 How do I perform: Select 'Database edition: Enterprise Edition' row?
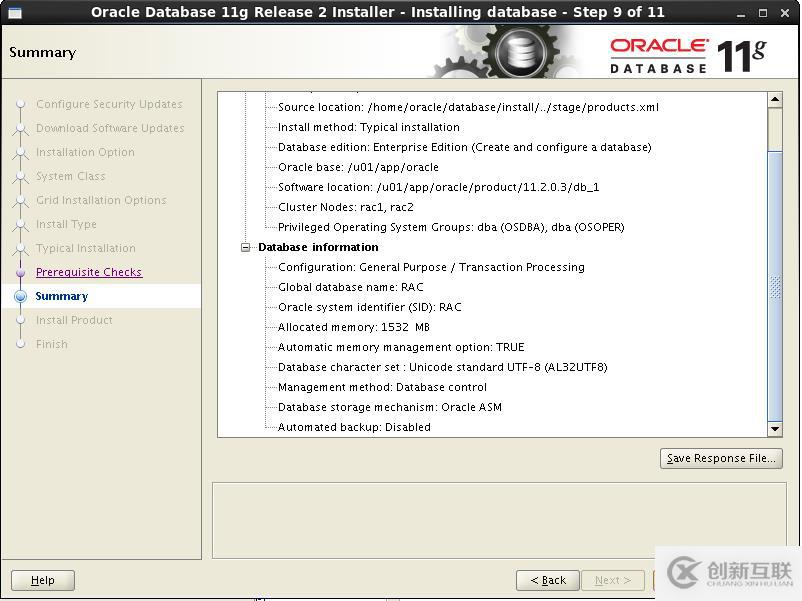pos(464,147)
